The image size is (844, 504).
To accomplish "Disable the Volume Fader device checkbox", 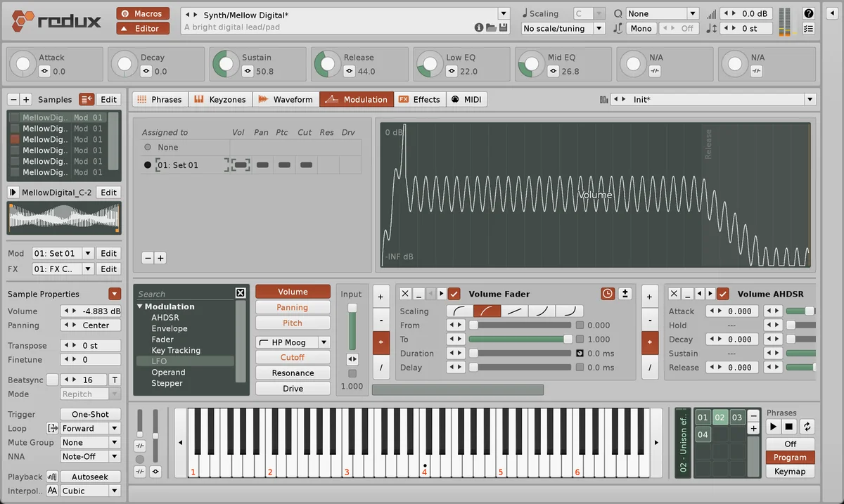I will (x=454, y=294).
